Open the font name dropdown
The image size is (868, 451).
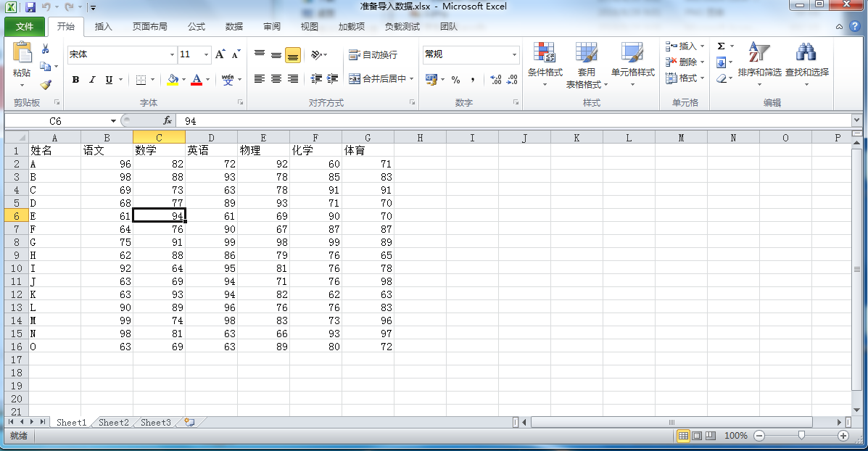171,54
